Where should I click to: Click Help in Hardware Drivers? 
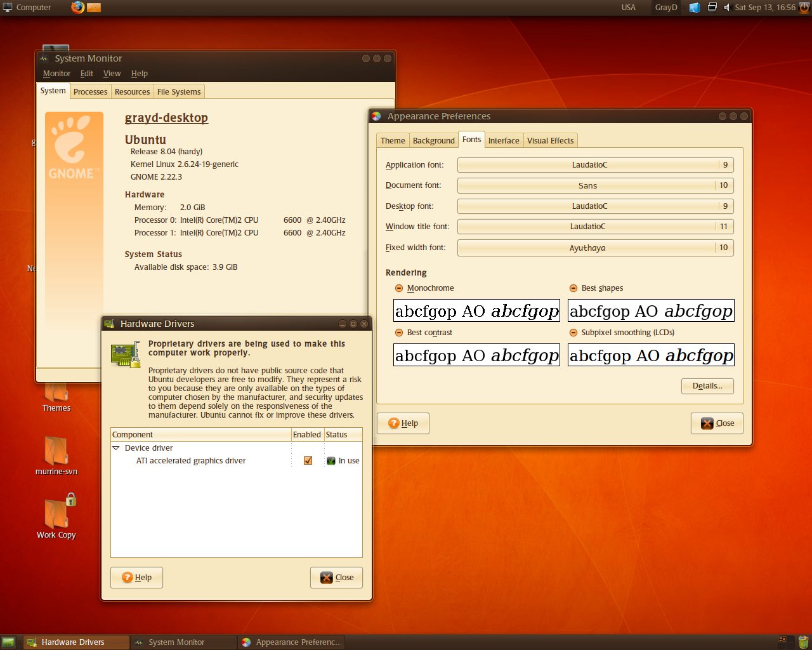coord(136,578)
